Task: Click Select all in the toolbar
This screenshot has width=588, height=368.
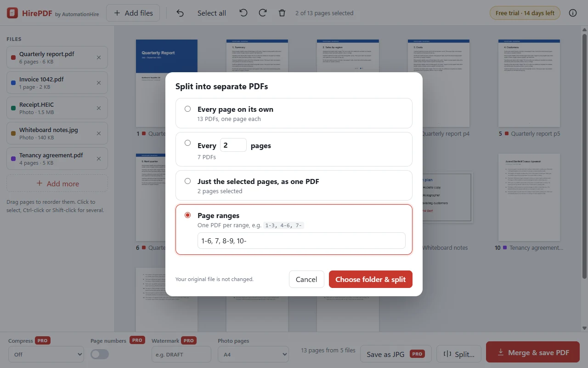Action: (212, 13)
